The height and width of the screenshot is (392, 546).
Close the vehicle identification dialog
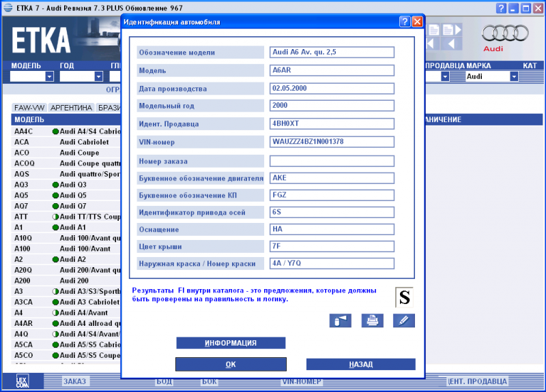pos(417,22)
